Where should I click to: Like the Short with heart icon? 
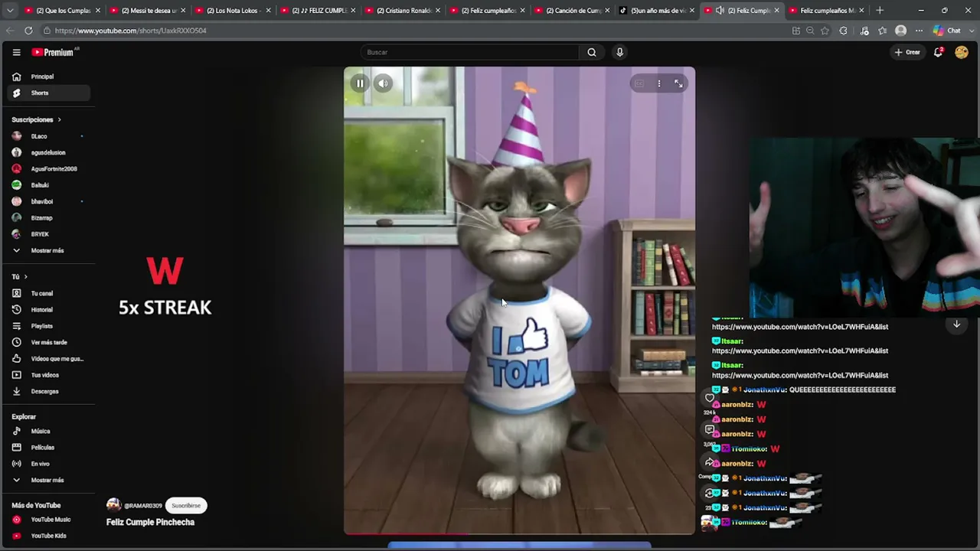(710, 399)
